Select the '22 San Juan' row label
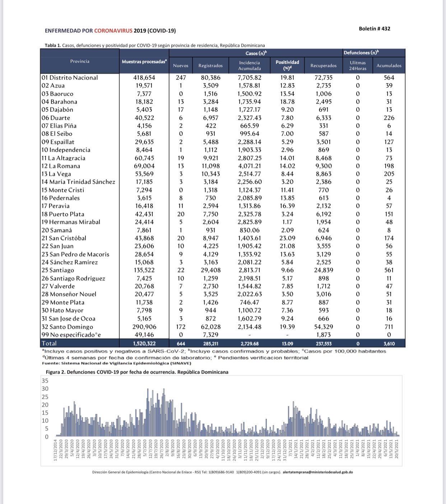This screenshot has height=504, width=446. pos(57,246)
